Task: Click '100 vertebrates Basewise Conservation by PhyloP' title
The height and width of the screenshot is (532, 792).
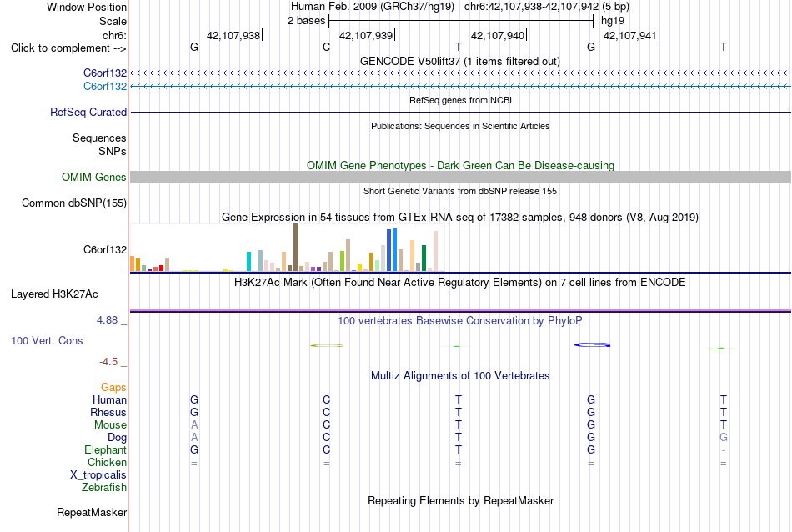Action: (460, 320)
